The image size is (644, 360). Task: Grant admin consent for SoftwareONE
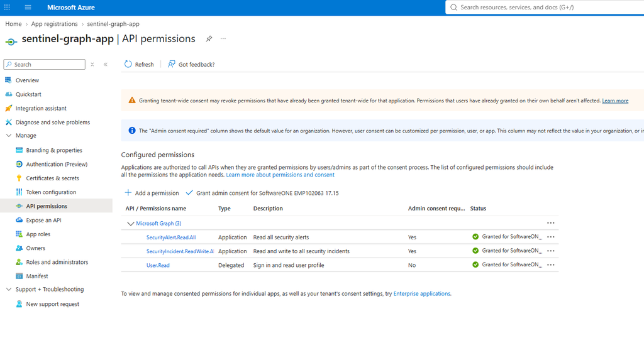point(262,193)
